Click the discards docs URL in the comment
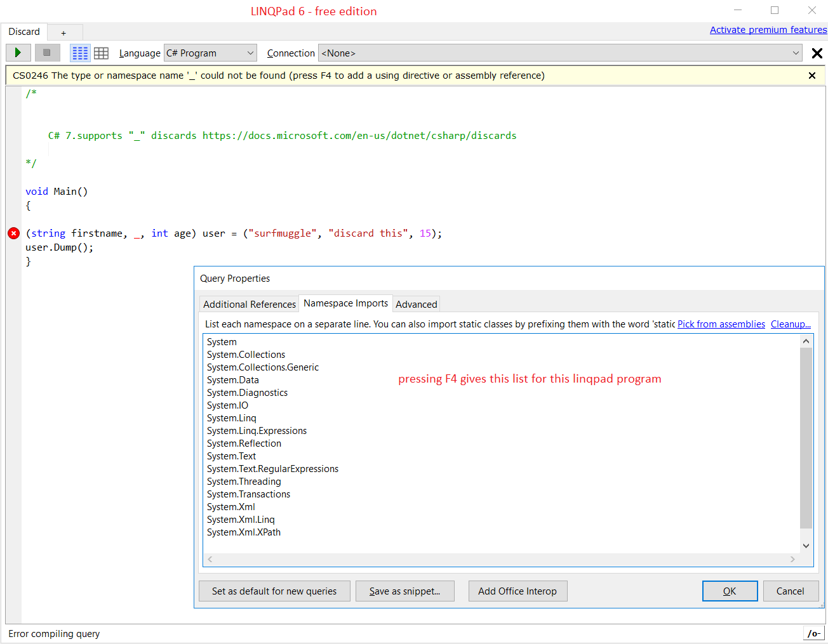 point(359,136)
